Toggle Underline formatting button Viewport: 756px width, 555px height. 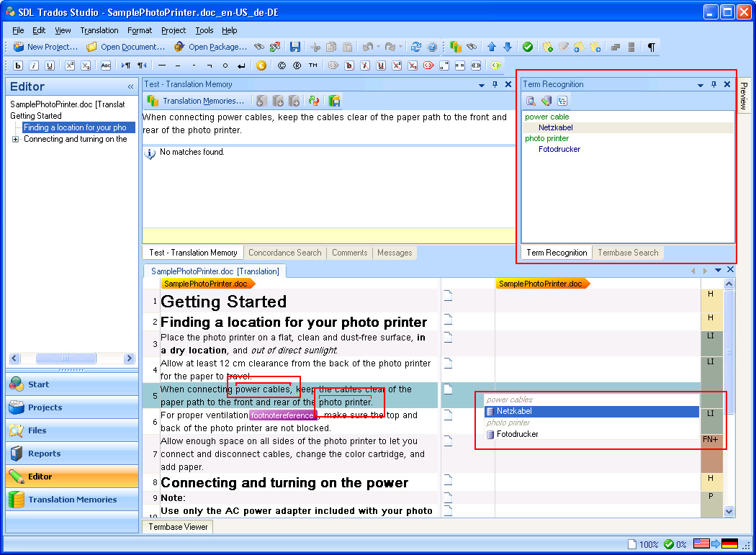point(50,66)
